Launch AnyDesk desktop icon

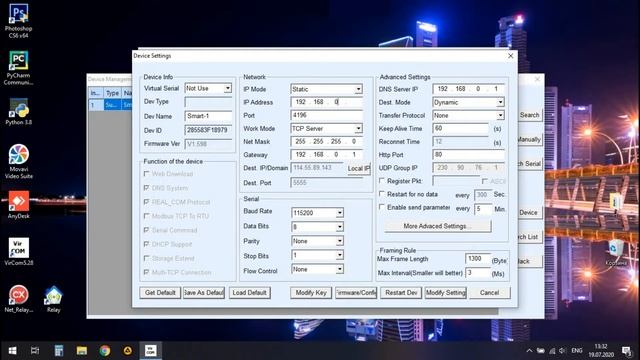point(18,205)
